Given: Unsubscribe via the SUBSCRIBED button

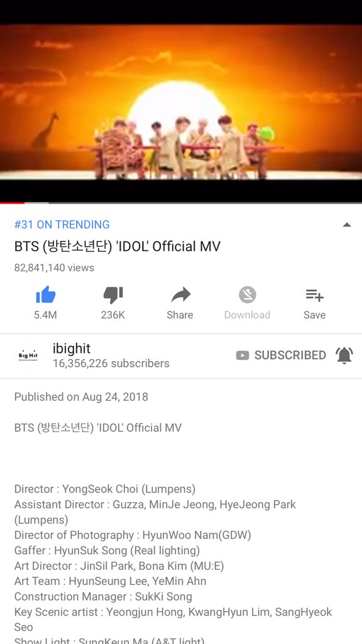Looking at the screenshot, I should pos(290,355).
